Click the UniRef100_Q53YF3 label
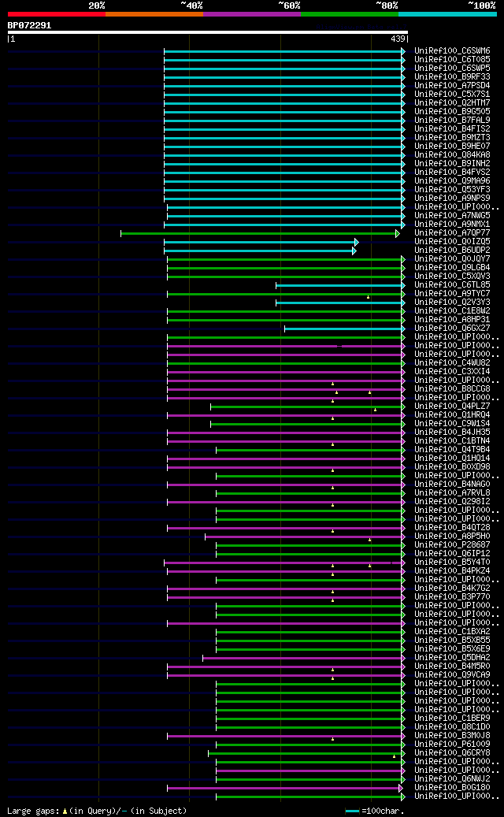The width and height of the screenshot is (504, 817). pos(453,190)
